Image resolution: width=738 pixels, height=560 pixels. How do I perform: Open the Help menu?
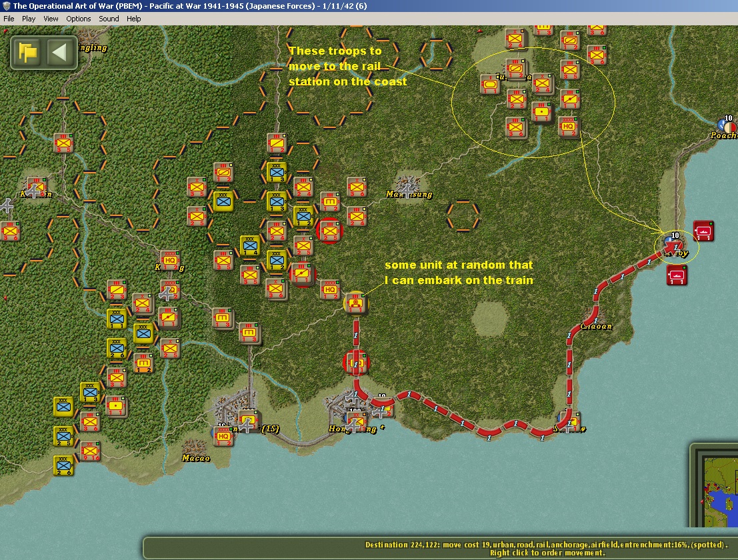point(134,19)
